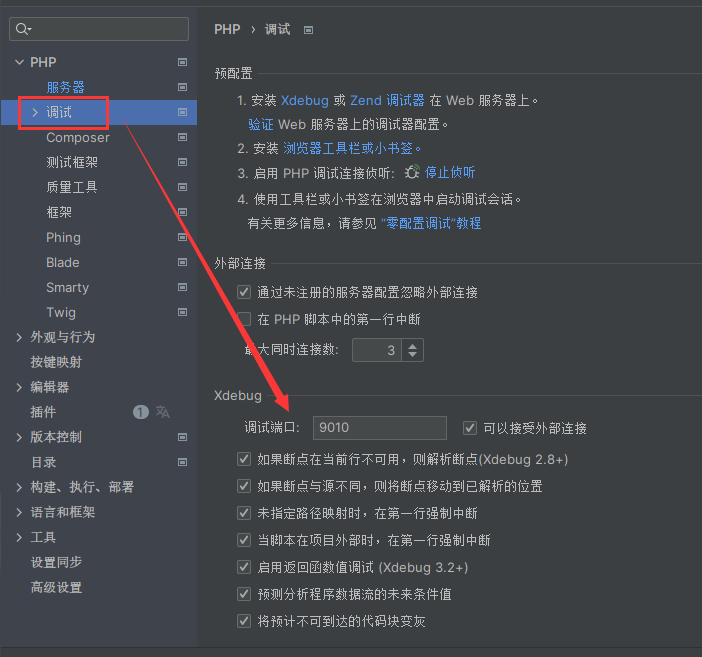This screenshot has height=657, width=702.
Task: Click the update count badge beside 插件
Action: click(141, 412)
